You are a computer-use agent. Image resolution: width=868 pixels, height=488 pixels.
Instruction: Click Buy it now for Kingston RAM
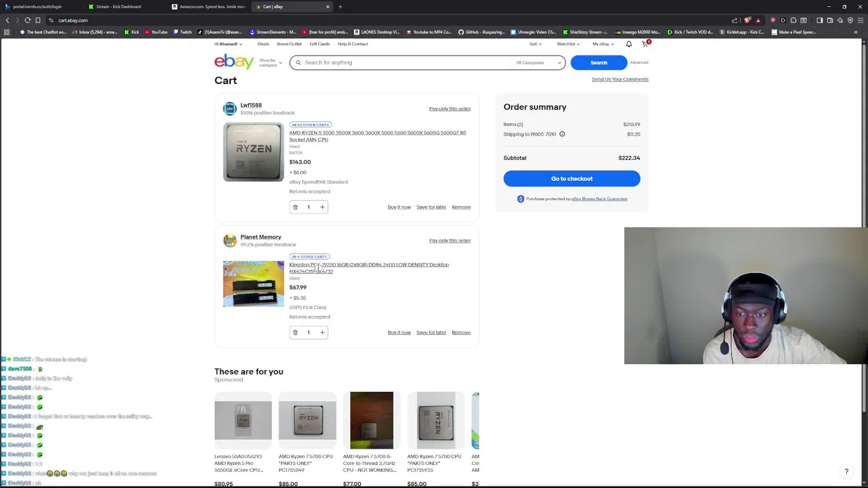point(399,332)
